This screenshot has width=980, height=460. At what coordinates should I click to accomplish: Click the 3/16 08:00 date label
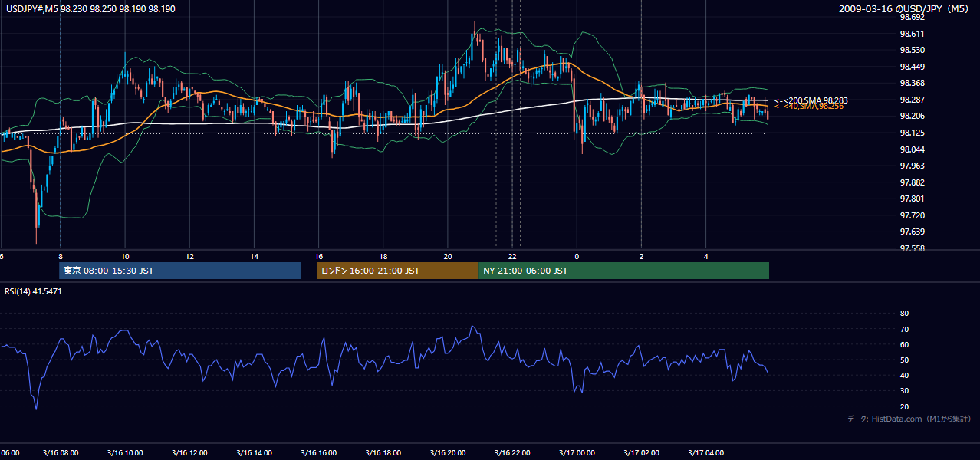click(61, 453)
